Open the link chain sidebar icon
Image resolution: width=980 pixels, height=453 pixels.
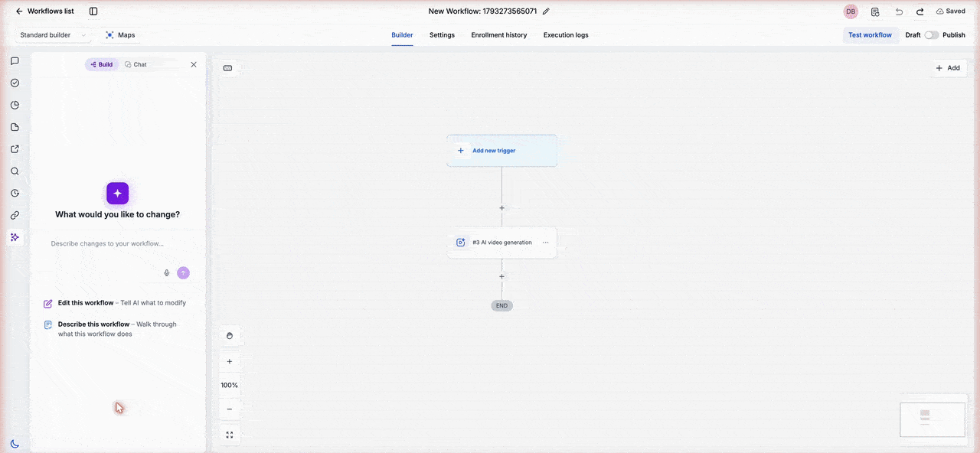15,216
